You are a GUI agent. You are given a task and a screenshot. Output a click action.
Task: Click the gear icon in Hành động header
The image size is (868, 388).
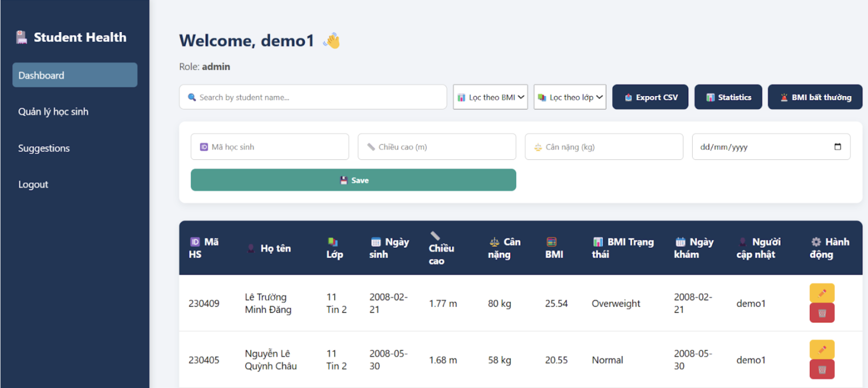click(x=816, y=242)
